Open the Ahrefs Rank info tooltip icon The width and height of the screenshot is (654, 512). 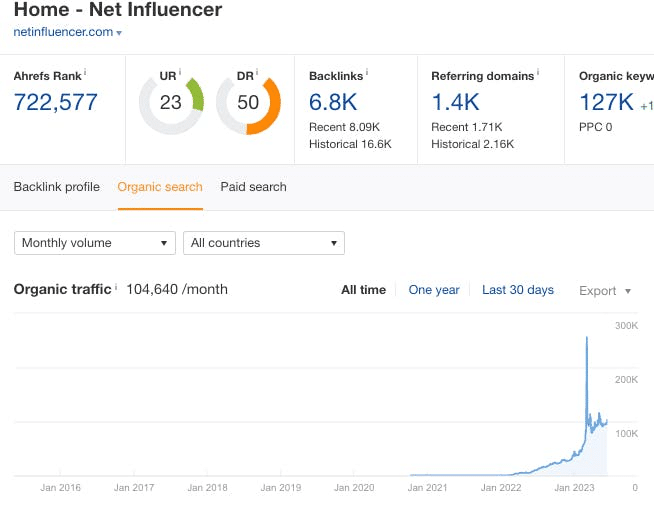[x=85, y=73]
